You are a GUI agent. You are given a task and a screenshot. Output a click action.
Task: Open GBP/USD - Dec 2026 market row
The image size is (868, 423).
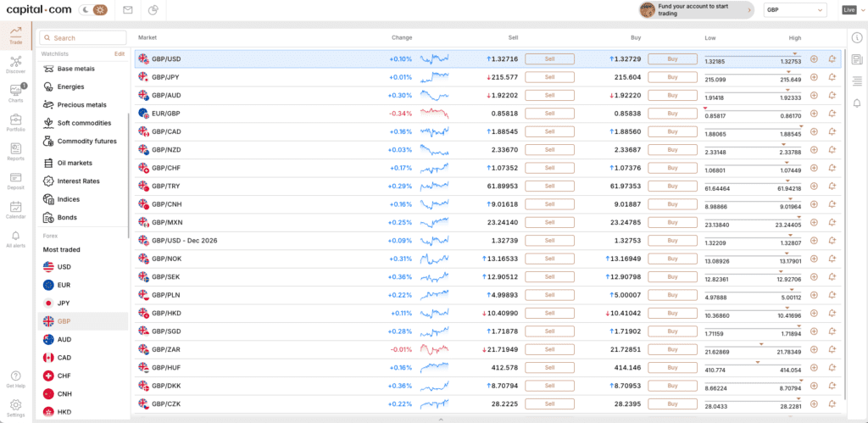click(x=487, y=241)
